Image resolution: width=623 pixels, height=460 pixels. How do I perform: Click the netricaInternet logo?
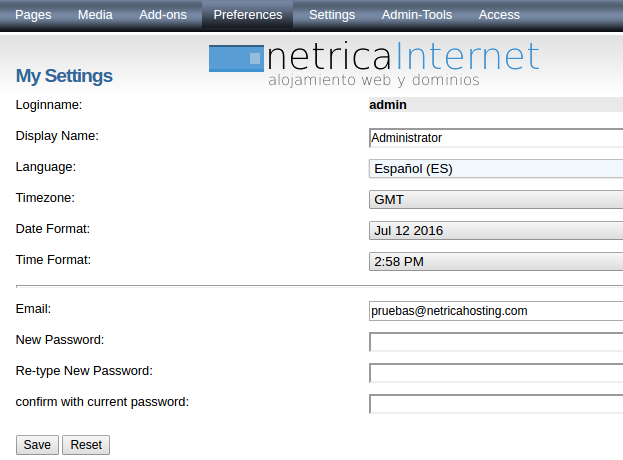click(x=374, y=64)
